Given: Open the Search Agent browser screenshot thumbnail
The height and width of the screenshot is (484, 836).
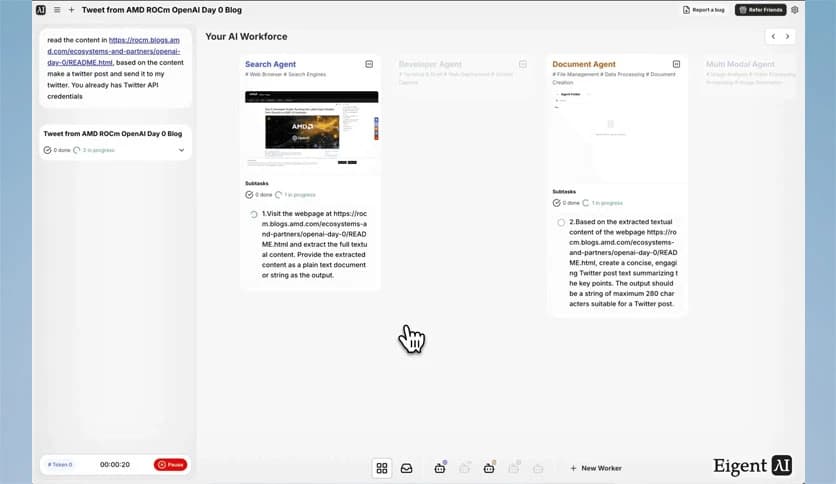Looking at the screenshot, I should coord(312,129).
